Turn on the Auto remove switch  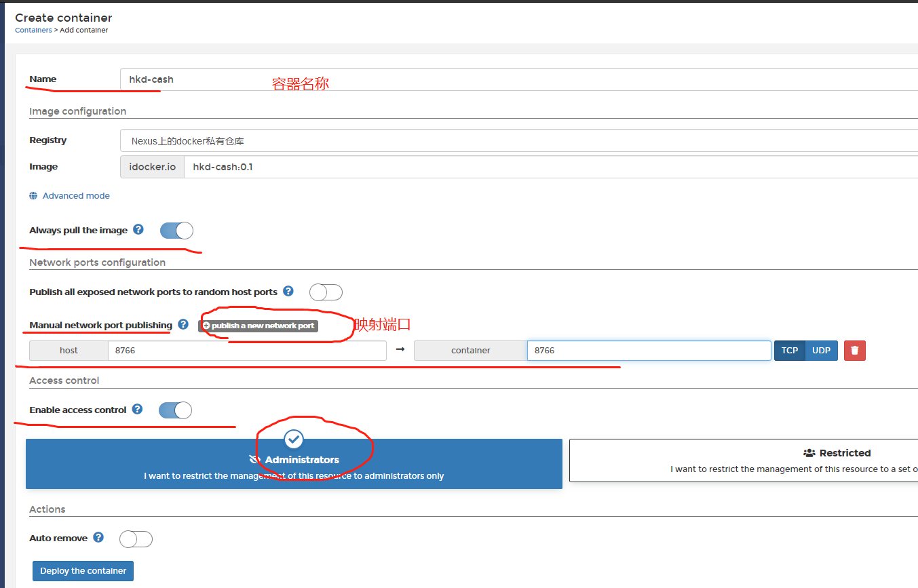click(x=136, y=539)
